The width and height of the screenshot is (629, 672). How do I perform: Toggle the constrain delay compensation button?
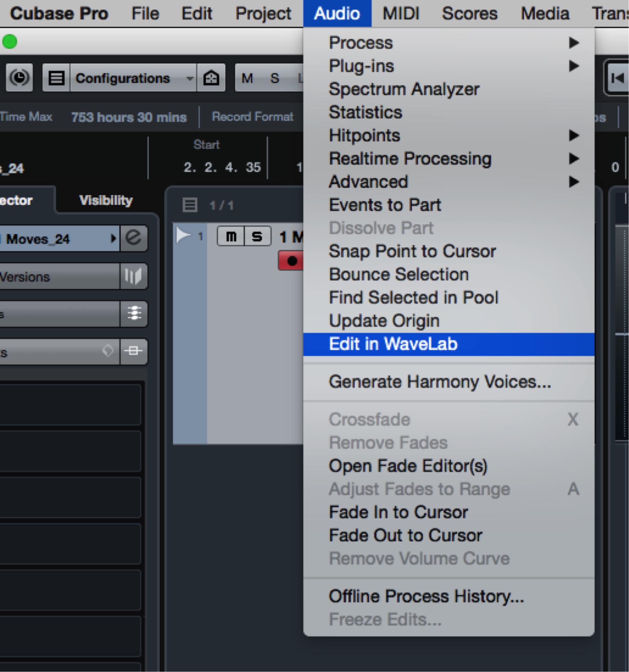pyautogui.click(x=19, y=78)
